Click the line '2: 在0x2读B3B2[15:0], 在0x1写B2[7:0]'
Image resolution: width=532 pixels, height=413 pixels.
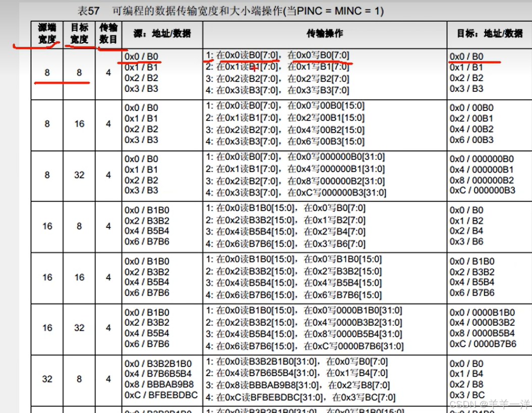[285, 220]
